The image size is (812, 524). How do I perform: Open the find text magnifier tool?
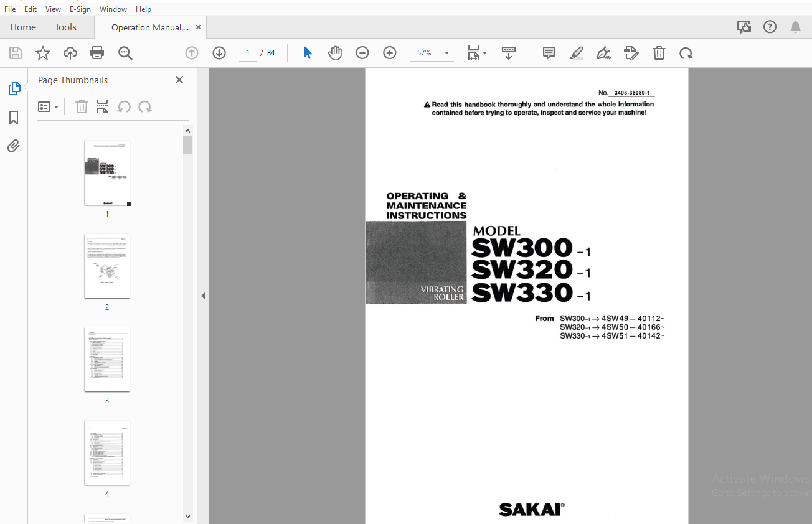[125, 53]
